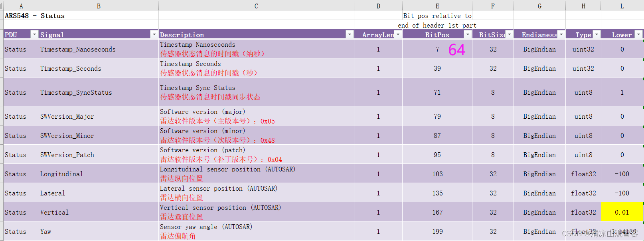Open the ArrayLen column filter dropdown
644x241 pixels.
click(x=398, y=34)
